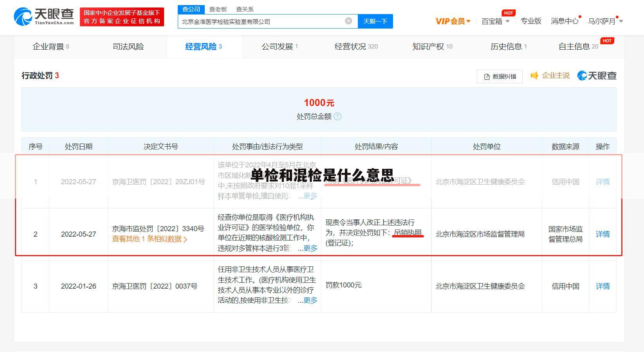This screenshot has height=352, width=644.
Task: Switch to the 经营风险 tab
Action: 204,47
